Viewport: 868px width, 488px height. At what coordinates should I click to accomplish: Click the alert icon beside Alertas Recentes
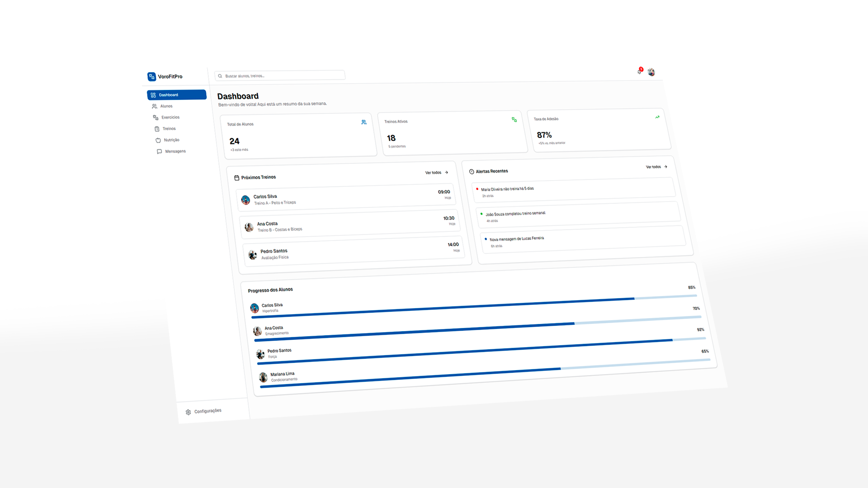point(472,171)
